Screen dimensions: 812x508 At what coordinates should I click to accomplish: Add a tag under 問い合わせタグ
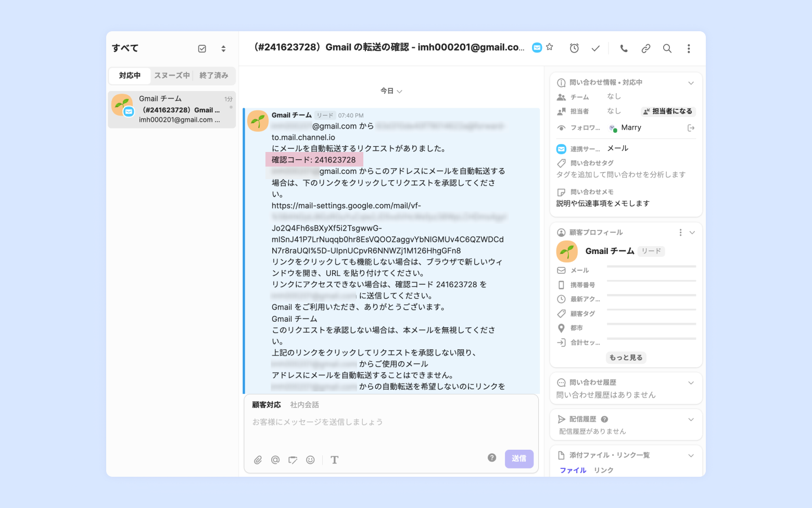620,175
